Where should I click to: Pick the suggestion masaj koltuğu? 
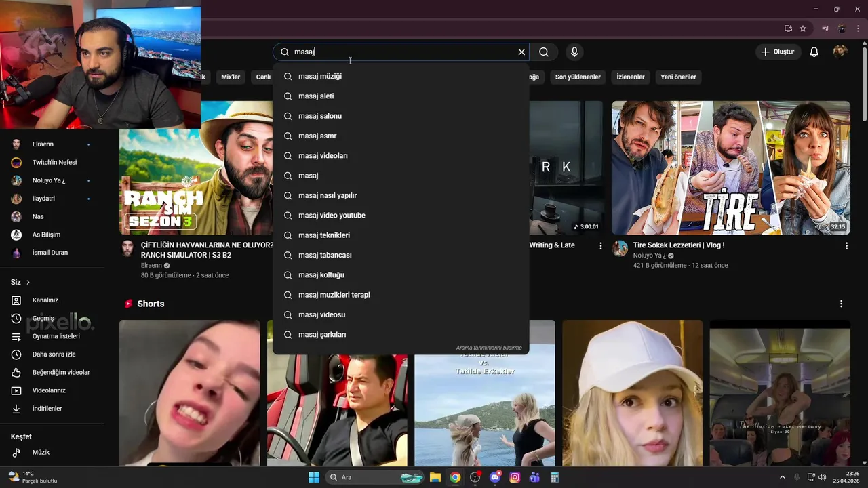[401, 275]
